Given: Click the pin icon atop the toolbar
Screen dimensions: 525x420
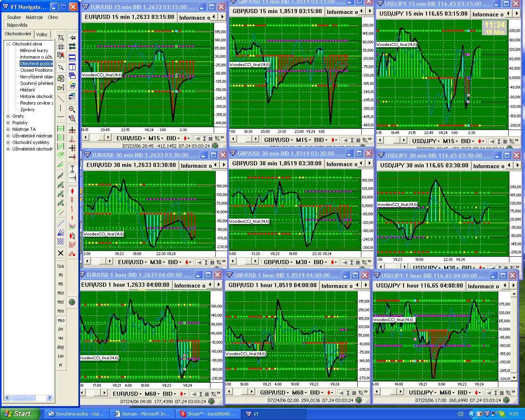Looking at the screenshot, I should [72, 38].
